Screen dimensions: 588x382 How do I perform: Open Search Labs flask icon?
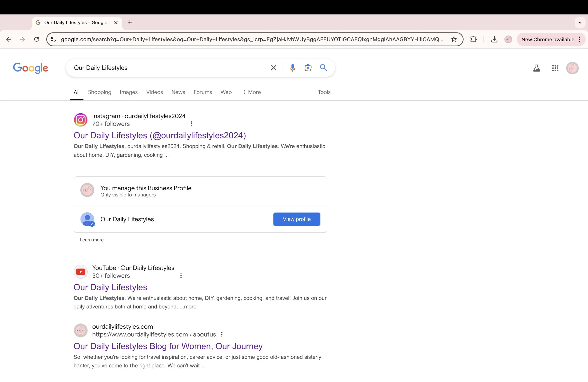coord(536,68)
